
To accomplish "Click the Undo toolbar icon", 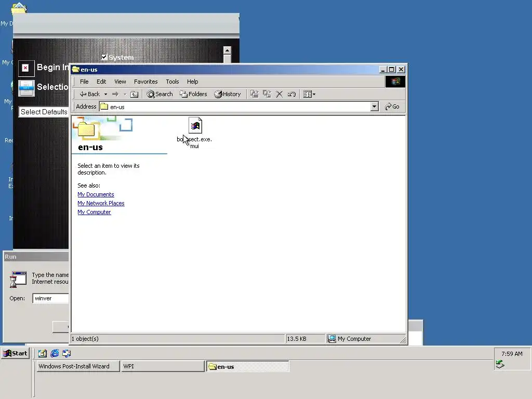I will coord(291,94).
